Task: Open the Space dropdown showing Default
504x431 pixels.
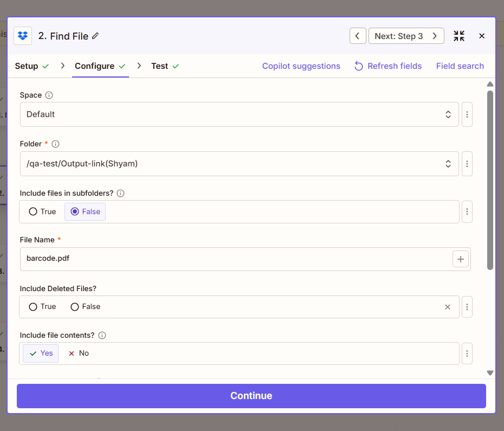Action: pos(239,114)
